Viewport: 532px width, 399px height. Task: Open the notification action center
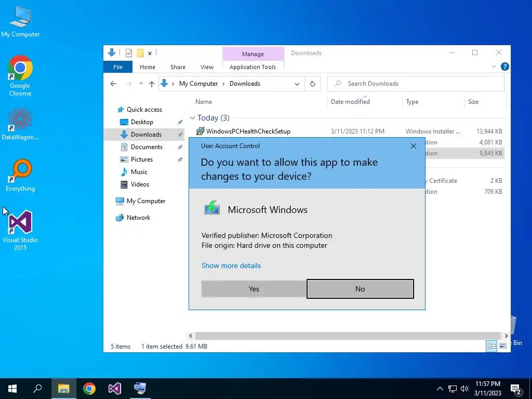pyautogui.click(x=516, y=389)
